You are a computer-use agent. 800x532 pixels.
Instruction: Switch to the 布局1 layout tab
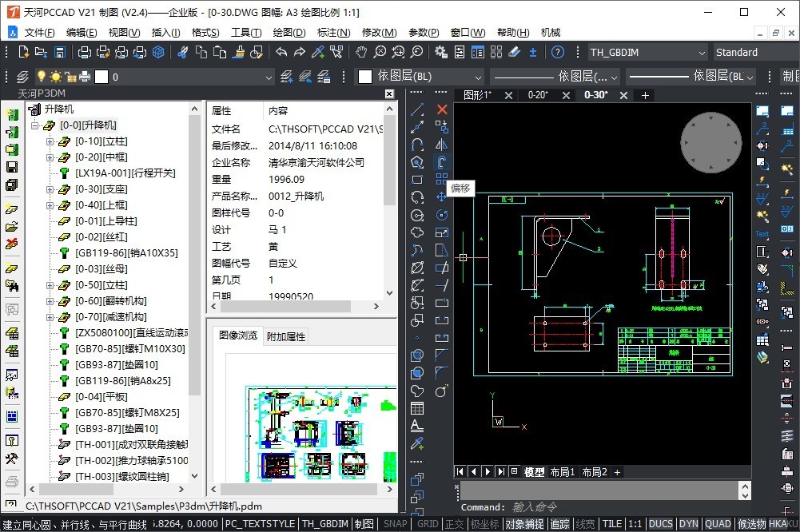click(562, 472)
